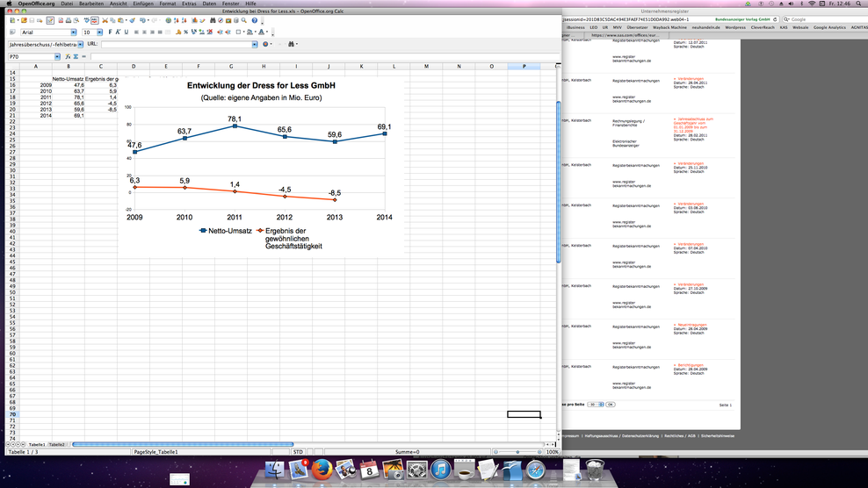
Task: Open Firefox from the Dock
Action: [x=322, y=470]
